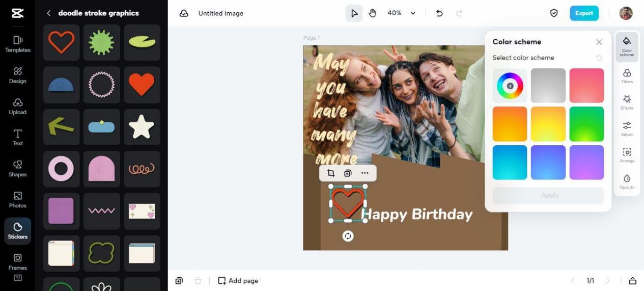Reset the selected color scheme
Image resolution: width=644 pixels, height=291 pixels.
(x=599, y=58)
